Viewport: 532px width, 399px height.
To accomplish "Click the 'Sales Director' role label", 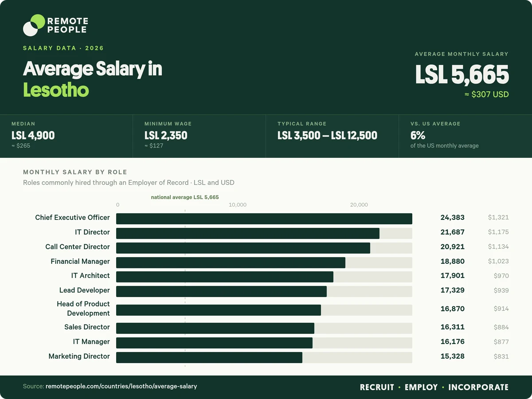I will (87, 327).
